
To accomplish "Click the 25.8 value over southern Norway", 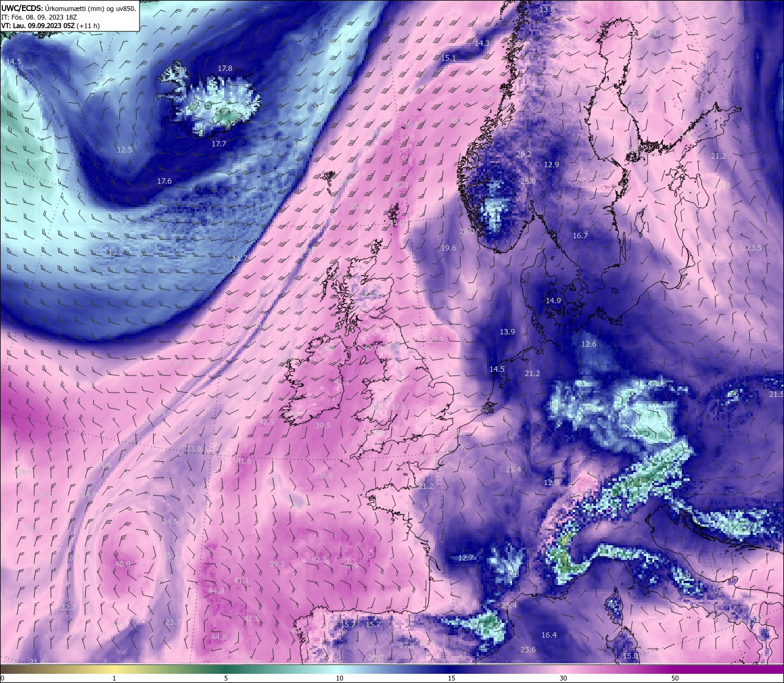I will coord(528,181).
